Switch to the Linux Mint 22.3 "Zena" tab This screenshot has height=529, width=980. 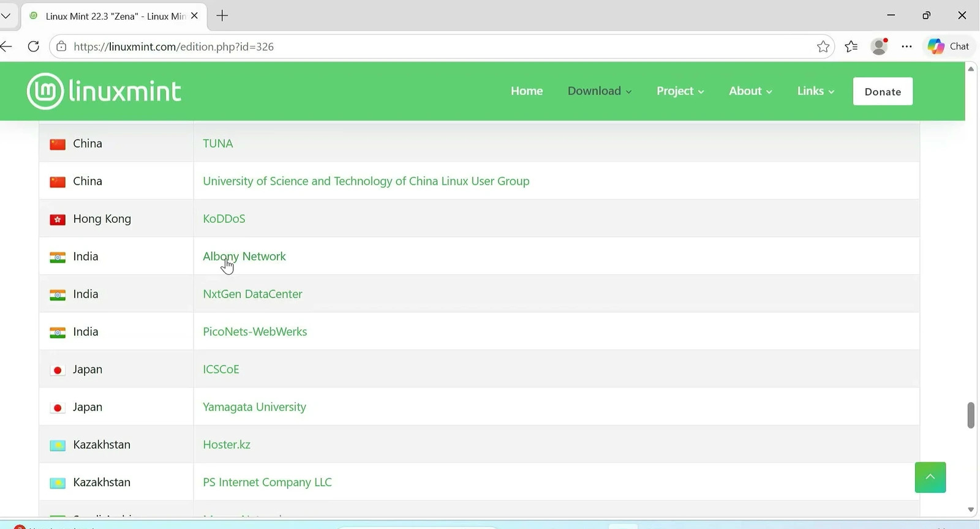115,17
